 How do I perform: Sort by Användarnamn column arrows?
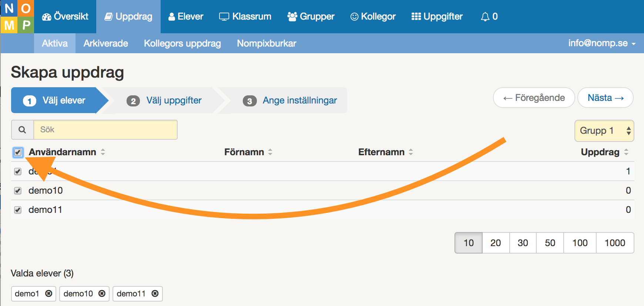(x=103, y=152)
